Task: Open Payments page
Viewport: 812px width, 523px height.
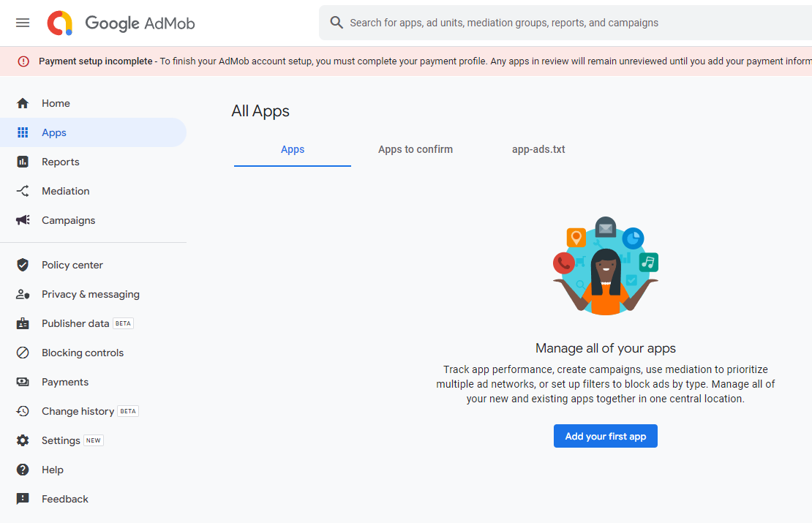Action: [93, 382]
